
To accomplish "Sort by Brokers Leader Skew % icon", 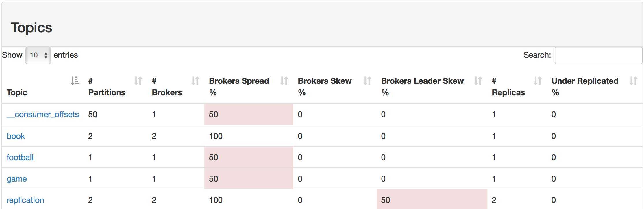I will (478, 81).
